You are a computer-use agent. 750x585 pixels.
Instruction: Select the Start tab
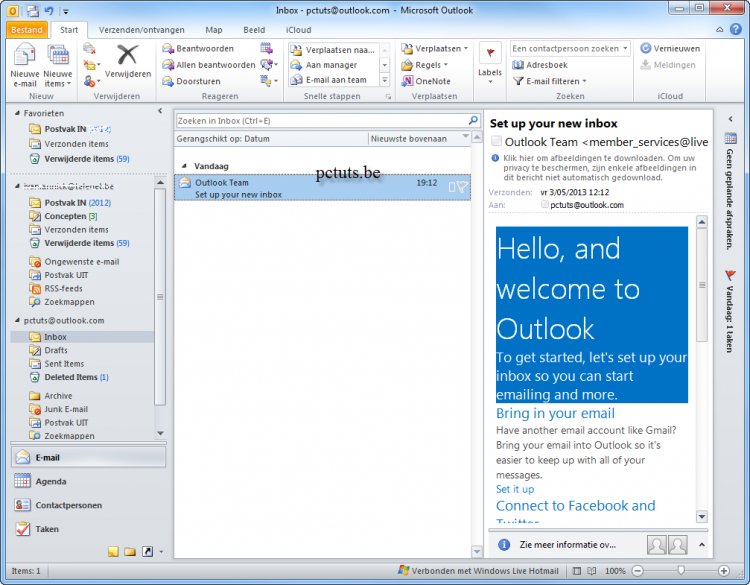[69, 30]
